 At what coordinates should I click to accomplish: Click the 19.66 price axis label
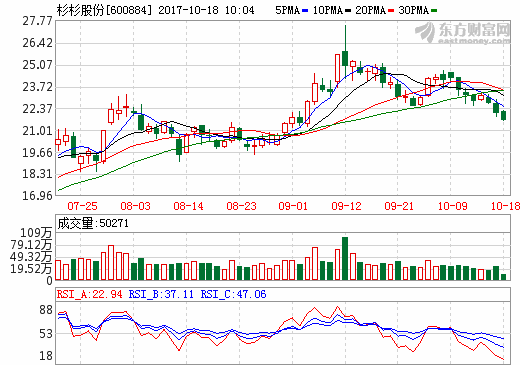pos(37,153)
